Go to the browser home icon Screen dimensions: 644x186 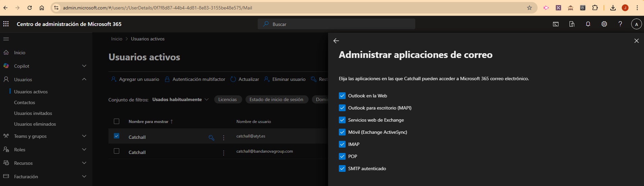coord(42,8)
